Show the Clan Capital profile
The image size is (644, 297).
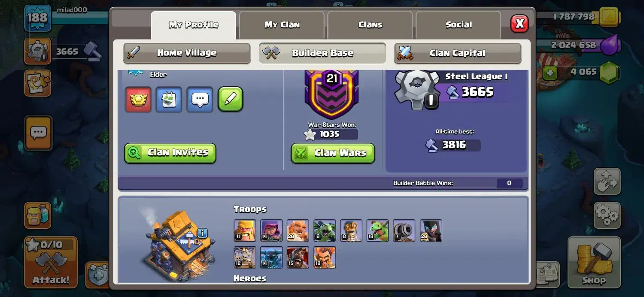[x=458, y=53]
